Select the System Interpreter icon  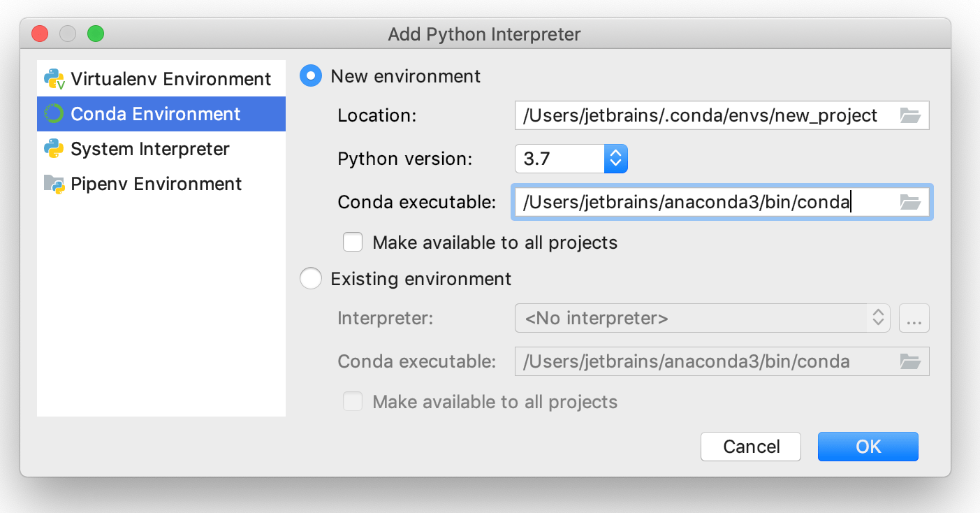click(54, 148)
